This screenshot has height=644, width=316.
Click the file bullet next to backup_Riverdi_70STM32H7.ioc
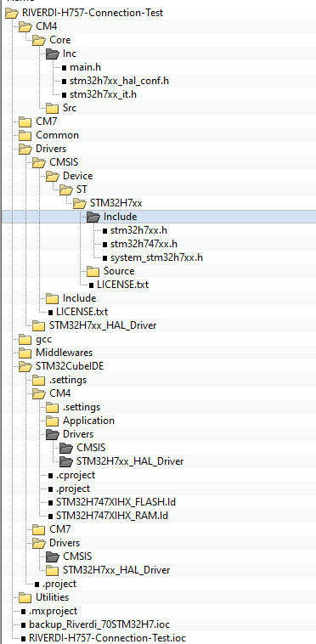pyautogui.click(x=24, y=624)
